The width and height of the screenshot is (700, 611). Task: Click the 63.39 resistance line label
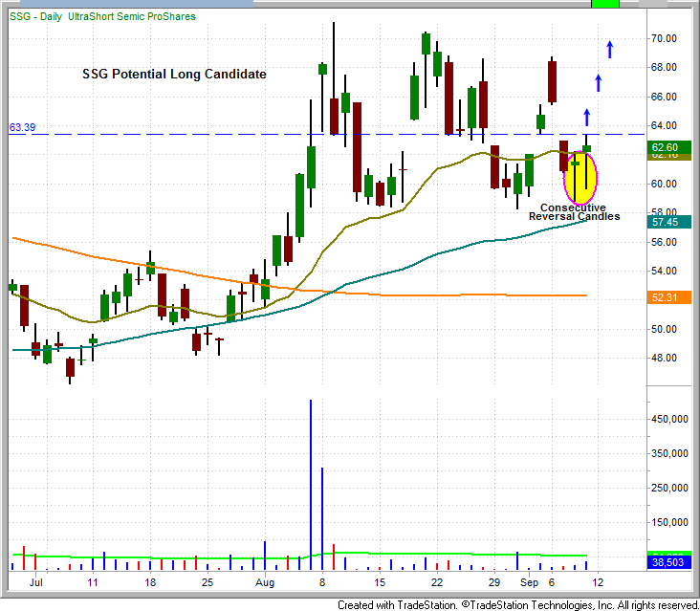[x=22, y=127]
